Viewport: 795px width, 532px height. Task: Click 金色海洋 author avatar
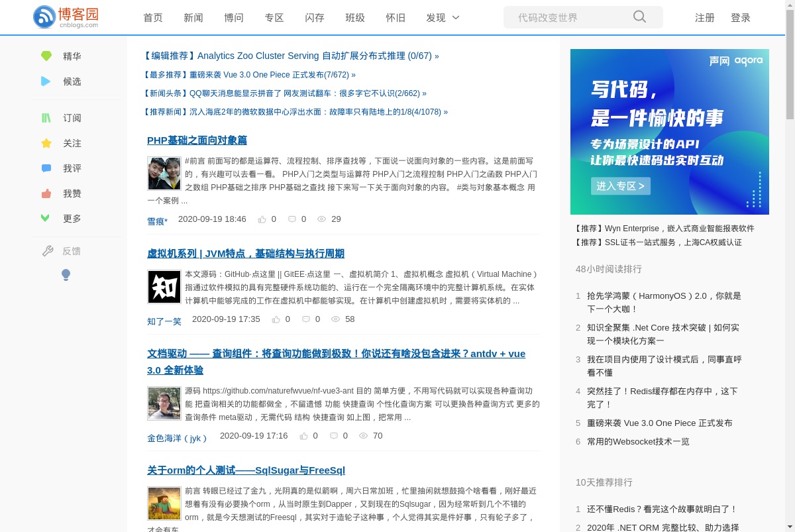click(164, 403)
